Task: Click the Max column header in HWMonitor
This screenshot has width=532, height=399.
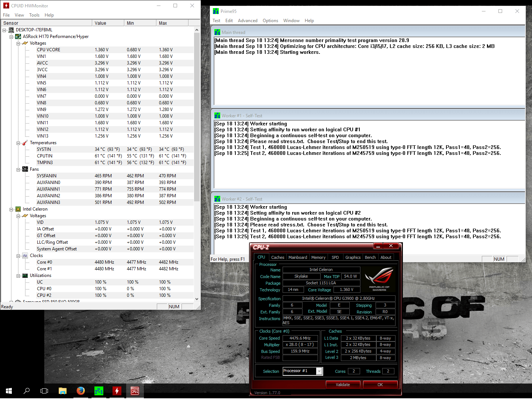Action: (172, 23)
